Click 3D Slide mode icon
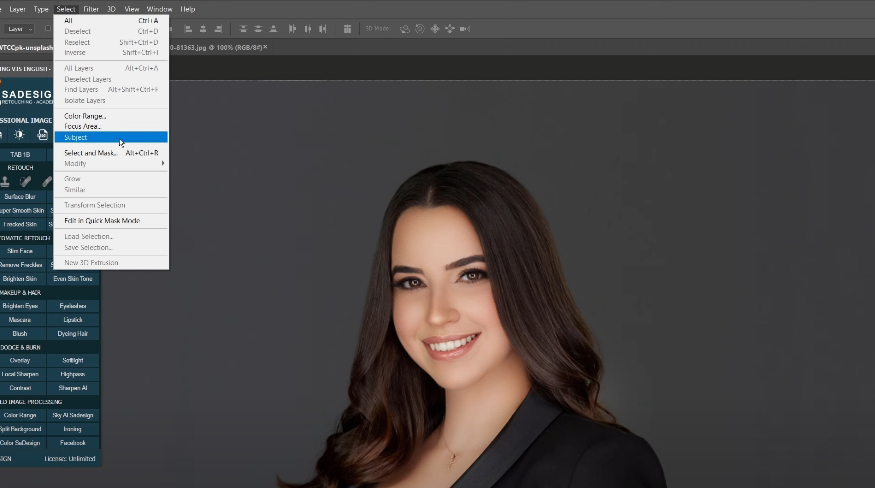Image resolution: width=875 pixels, height=488 pixels. pyautogui.click(x=450, y=29)
